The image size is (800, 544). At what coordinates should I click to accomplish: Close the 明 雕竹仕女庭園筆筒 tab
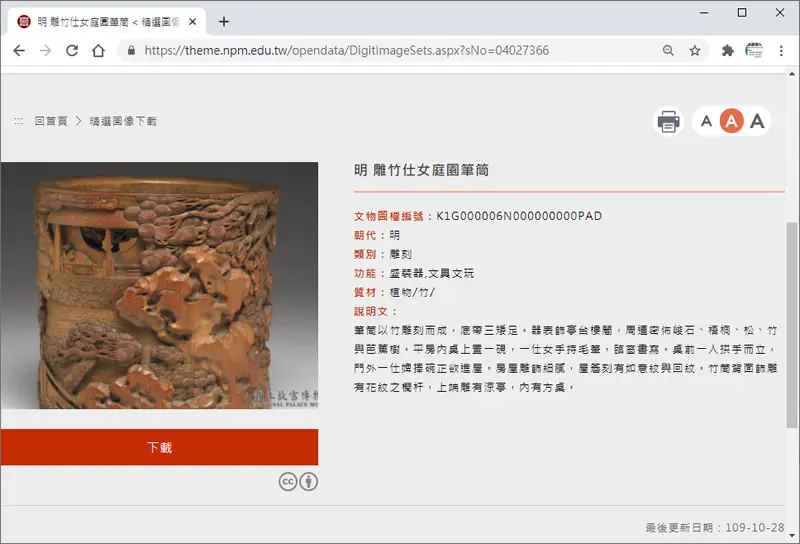click(x=192, y=21)
